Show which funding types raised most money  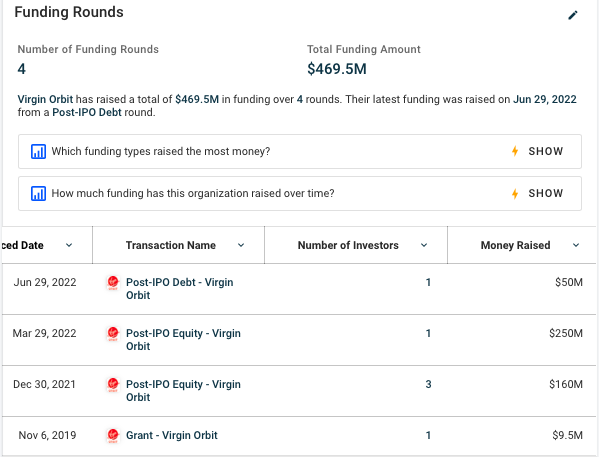pyautogui.click(x=546, y=151)
